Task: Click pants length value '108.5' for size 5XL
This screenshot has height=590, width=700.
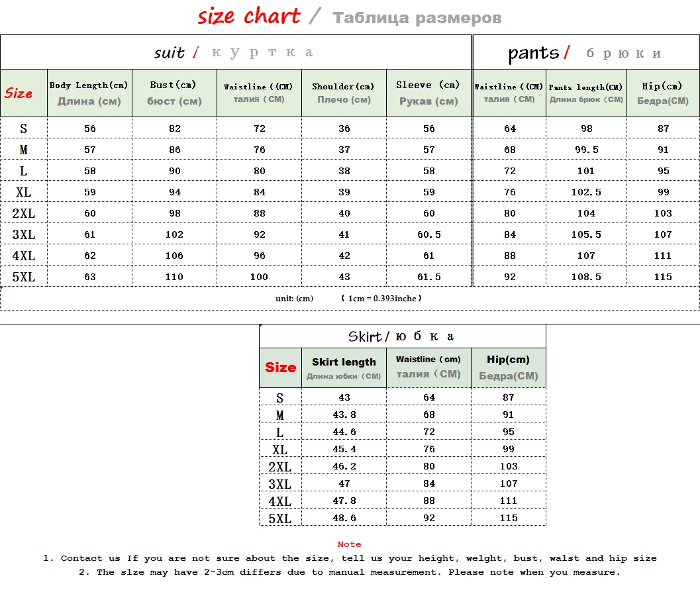Action: (586, 277)
